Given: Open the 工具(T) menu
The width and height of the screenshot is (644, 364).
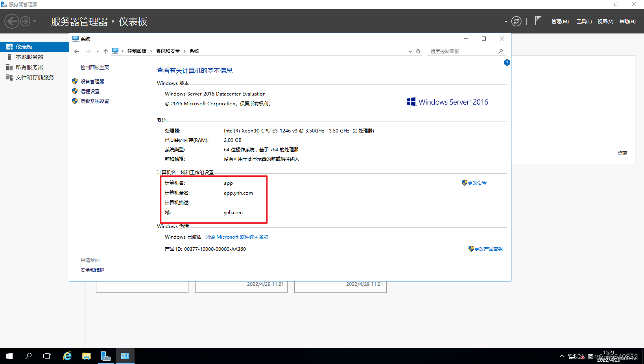Looking at the screenshot, I should tap(584, 22).
